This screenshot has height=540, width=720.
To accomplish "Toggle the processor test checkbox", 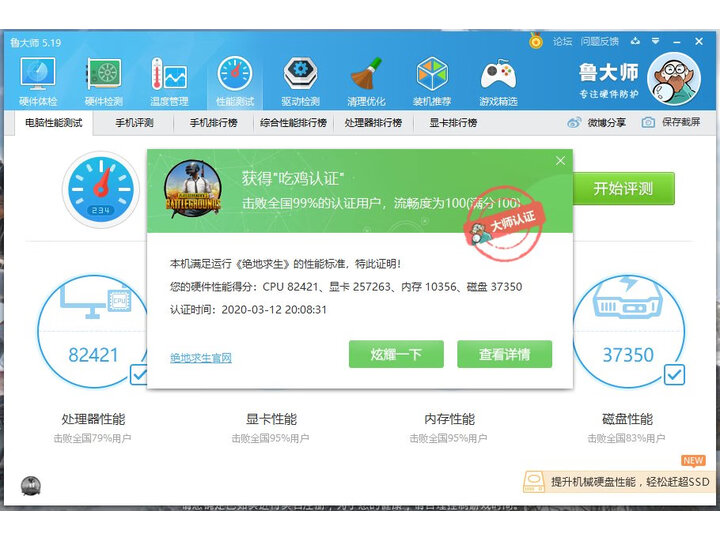I will [x=138, y=375].
